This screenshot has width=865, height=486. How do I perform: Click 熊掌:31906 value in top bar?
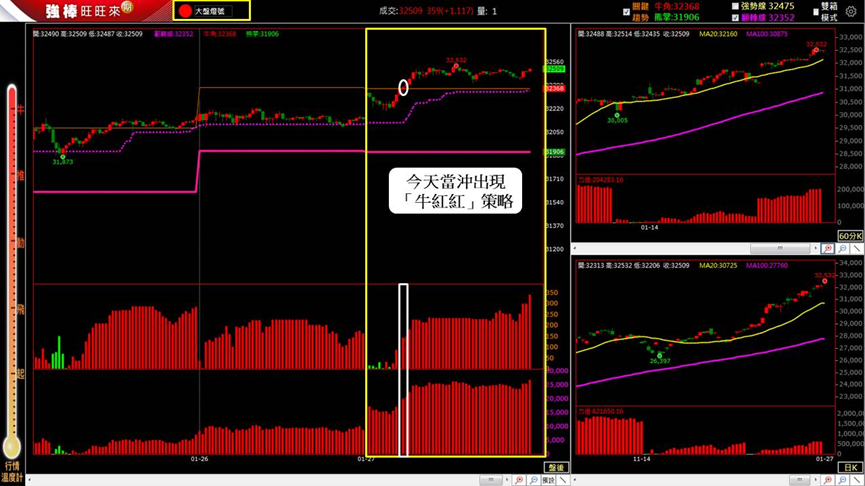[677, 17]
